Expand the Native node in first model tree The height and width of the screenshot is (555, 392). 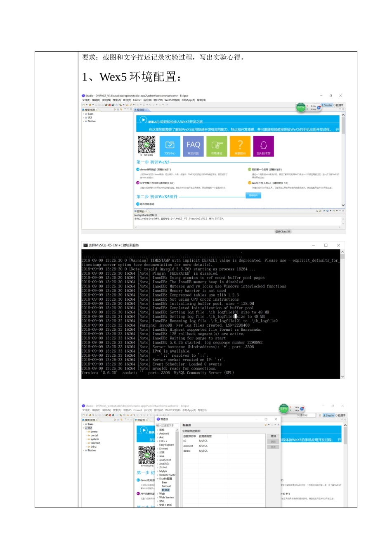(84, 121)
